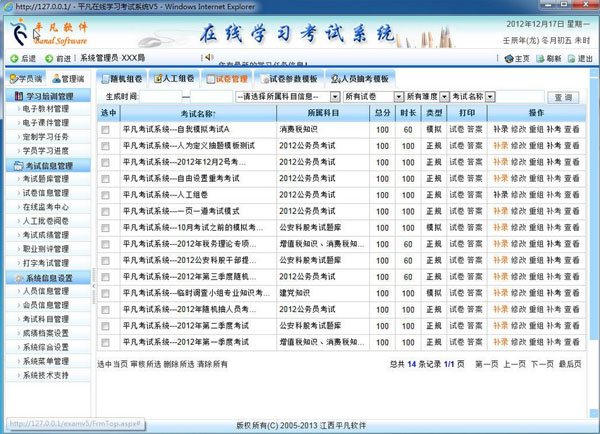Collapse the 学习培训管理 section header
600x434 pixels.
48,96
